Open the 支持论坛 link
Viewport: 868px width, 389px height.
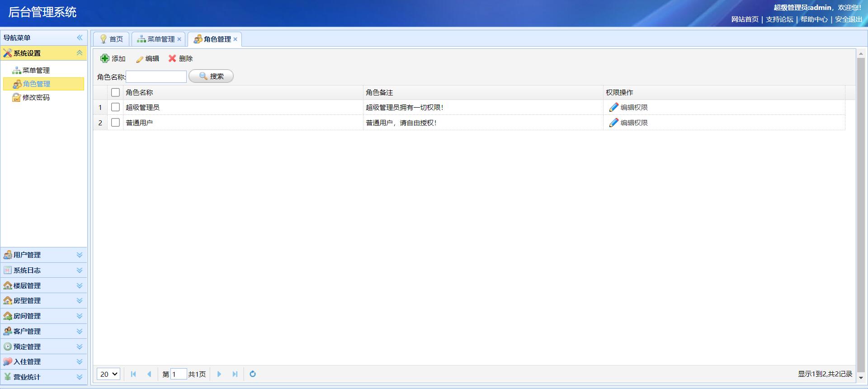click(x=779, y=19)
